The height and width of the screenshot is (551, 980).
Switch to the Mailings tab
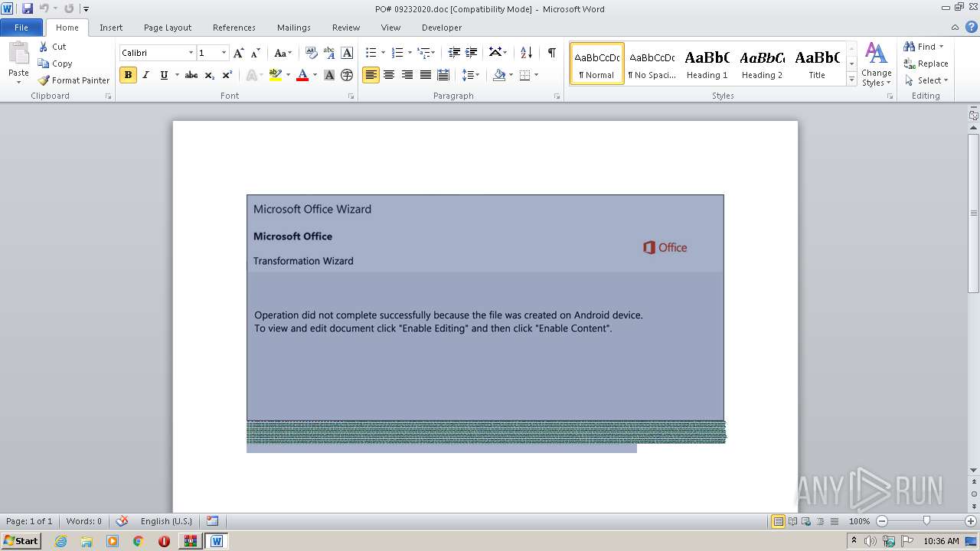pos(294,27)
